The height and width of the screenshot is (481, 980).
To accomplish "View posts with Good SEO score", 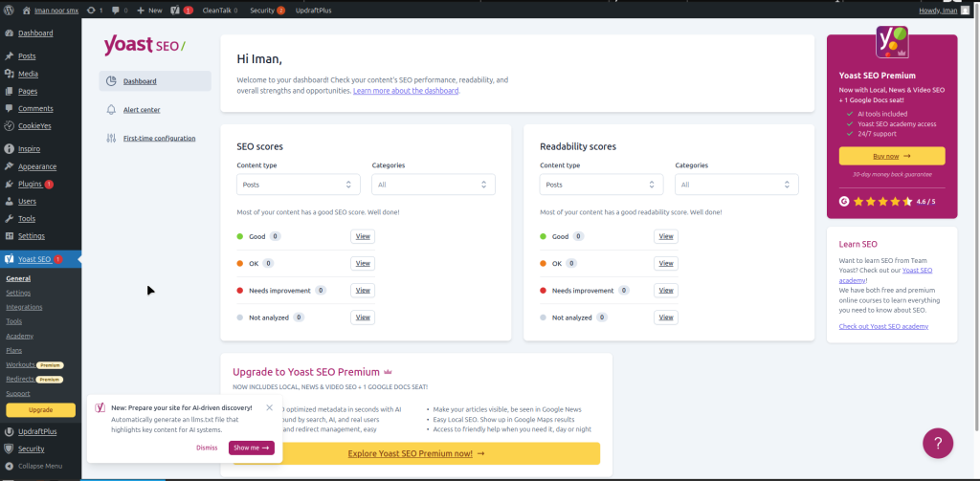I will 363,236.
